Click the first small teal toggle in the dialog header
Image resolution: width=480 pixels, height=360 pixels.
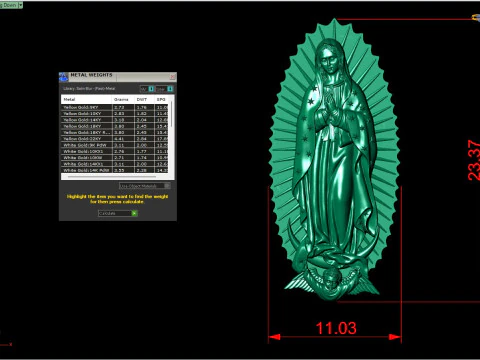151,89
